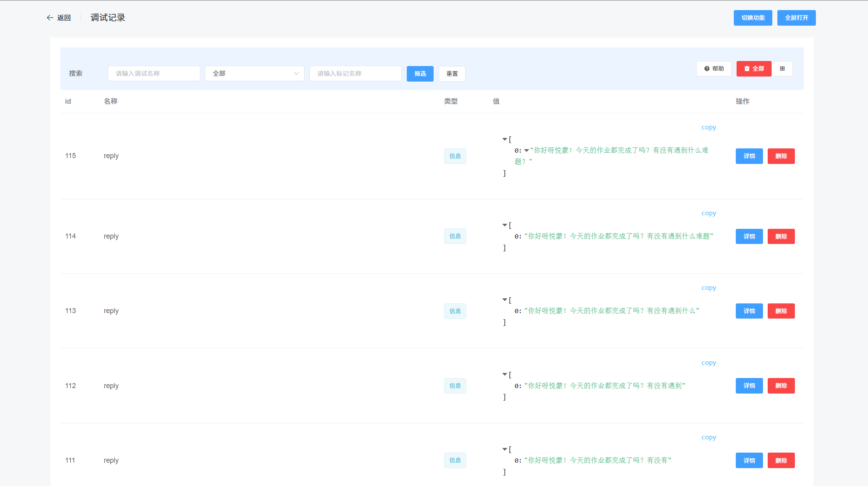
Task: Open the 全部 type dropdown
Action: click(x=254, y=73)
